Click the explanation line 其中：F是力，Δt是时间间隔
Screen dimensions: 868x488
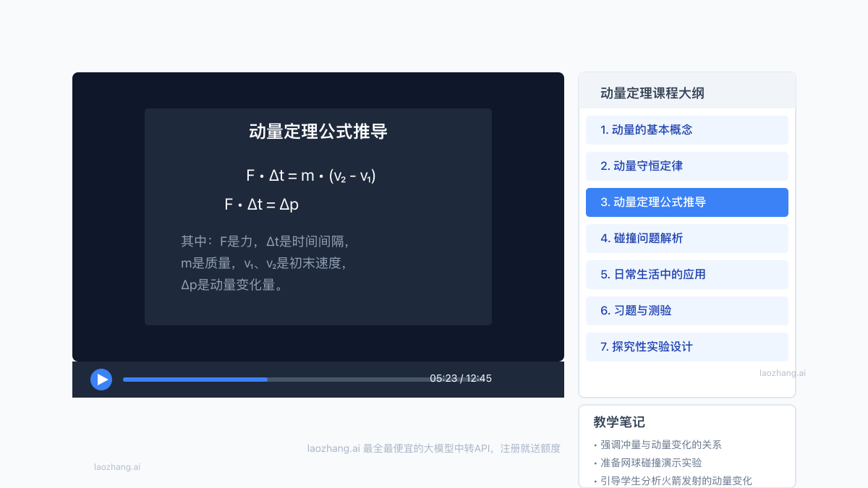[265, 241]
